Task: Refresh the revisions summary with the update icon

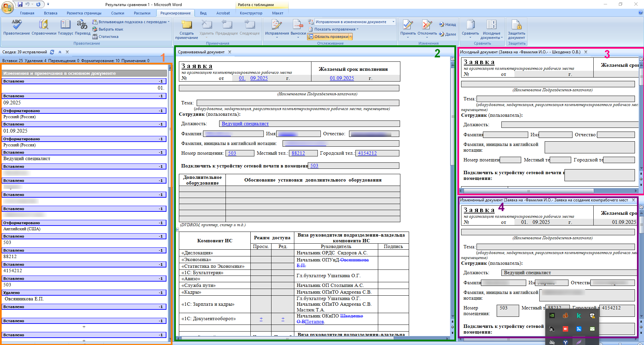Action: (52, 52)
